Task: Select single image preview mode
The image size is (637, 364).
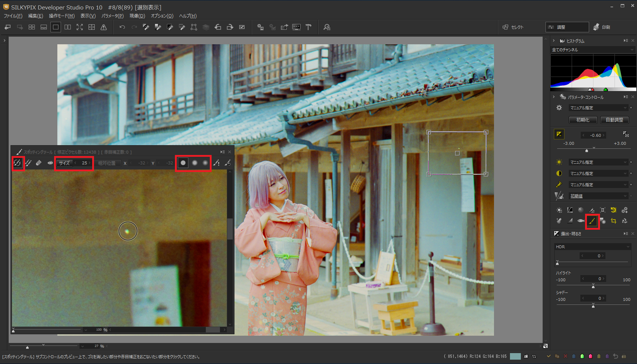Action: (x=56, y=27)
